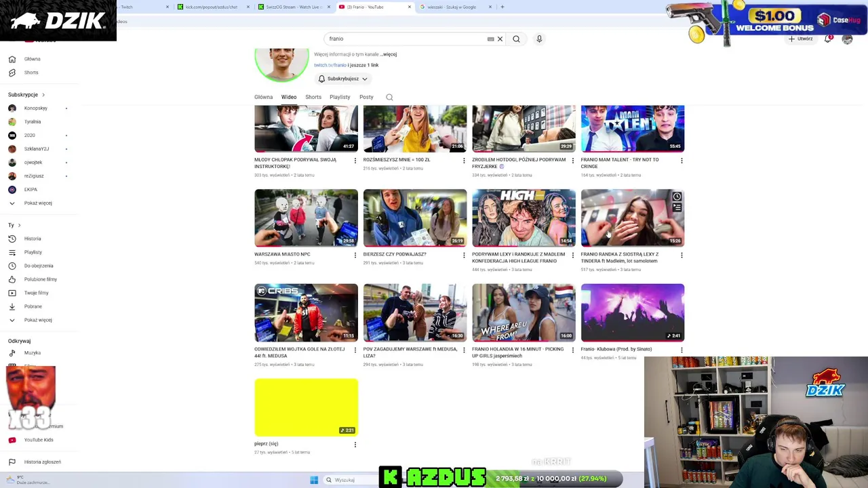Open SzklanaY2J subscription channel
The width and height of the screenshot is (868, 488).
click(37, 149)
